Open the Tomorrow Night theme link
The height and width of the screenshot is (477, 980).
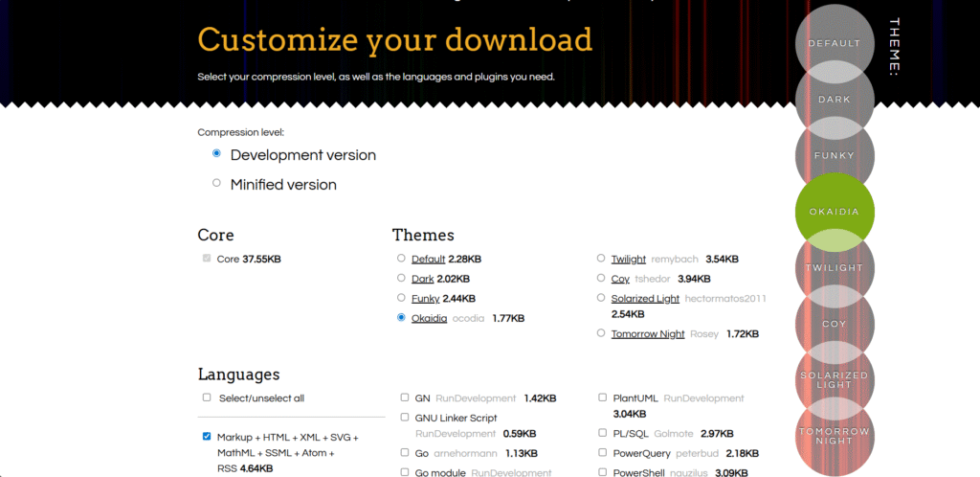650,334
